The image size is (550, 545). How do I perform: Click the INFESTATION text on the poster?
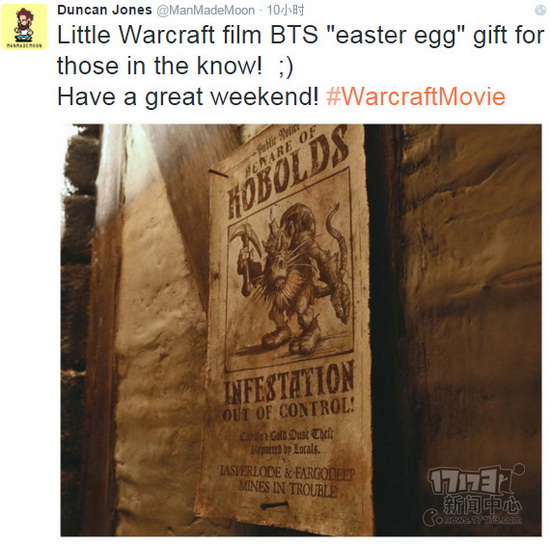point(289,384)
